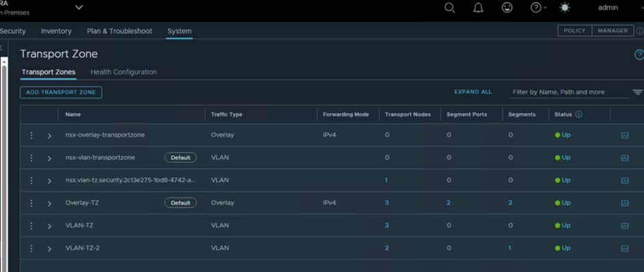Open the System tab
This screenshot has height=272, width=644.
[x=179, y=32]
